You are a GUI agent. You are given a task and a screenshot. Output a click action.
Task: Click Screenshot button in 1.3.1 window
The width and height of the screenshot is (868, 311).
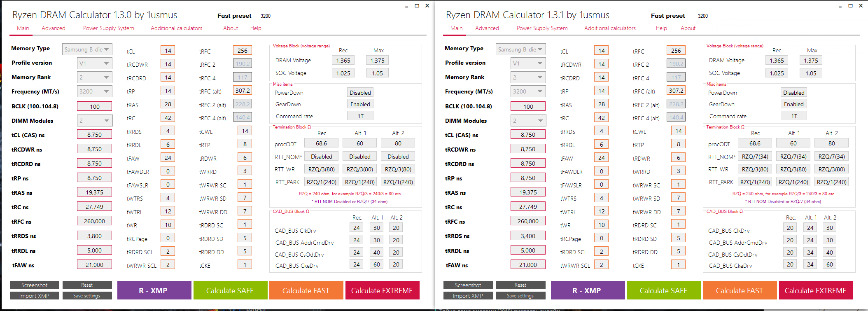pyautogui.click(x=468, y=285)
